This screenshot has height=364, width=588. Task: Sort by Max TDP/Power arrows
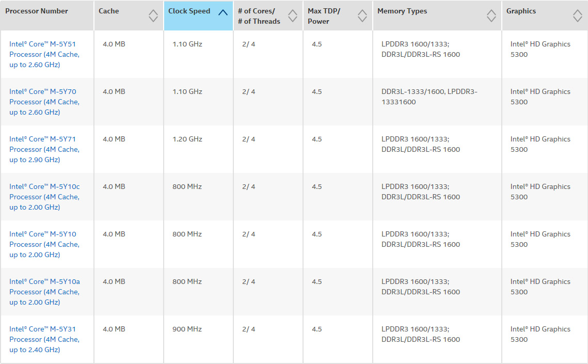(362, 15)
